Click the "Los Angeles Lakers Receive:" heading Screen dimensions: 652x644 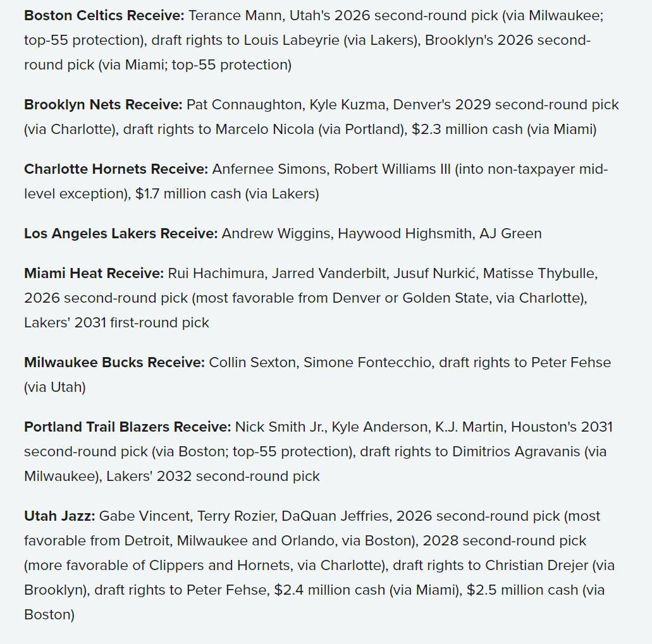[121, 233]
